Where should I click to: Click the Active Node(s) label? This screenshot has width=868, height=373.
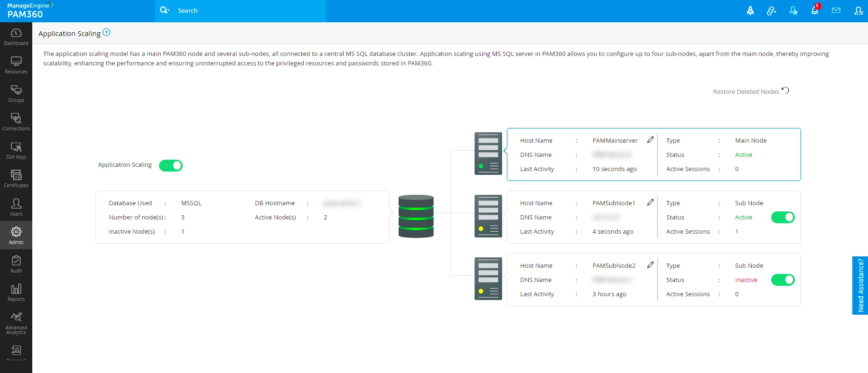pyautogui.click(x=275, y=217)
